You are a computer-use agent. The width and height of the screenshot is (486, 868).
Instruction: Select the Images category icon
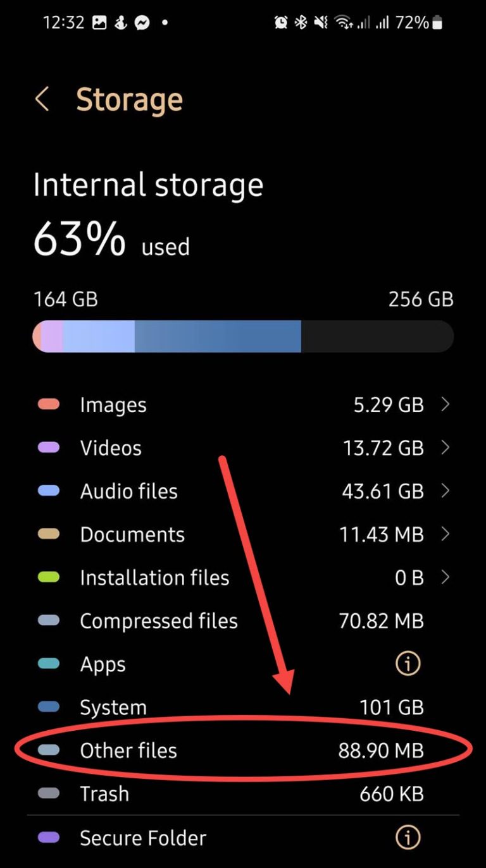[49, 405]
